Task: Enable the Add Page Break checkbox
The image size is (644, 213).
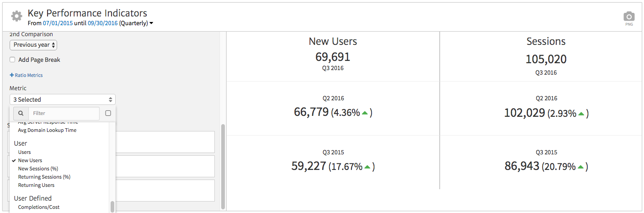Action: click(x=13, y=60)
